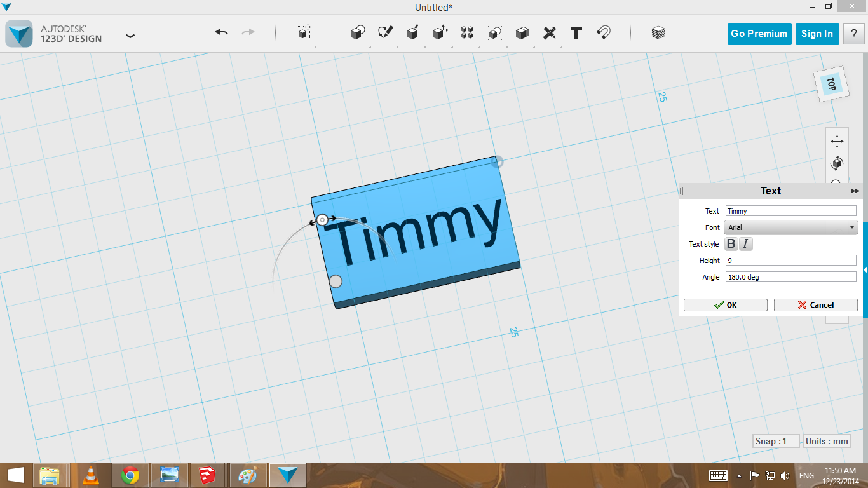Open the Sketch tool menu
The image size is (868, 488).
click(386, 33)
